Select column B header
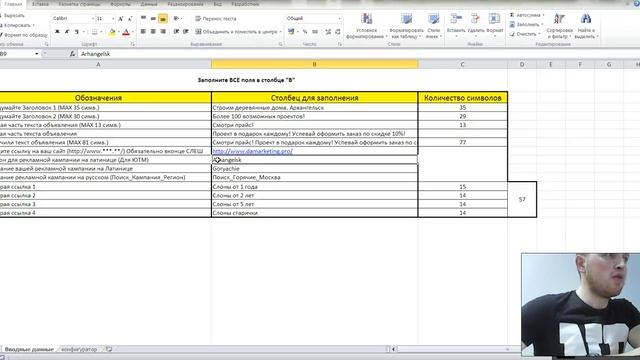 315,64
